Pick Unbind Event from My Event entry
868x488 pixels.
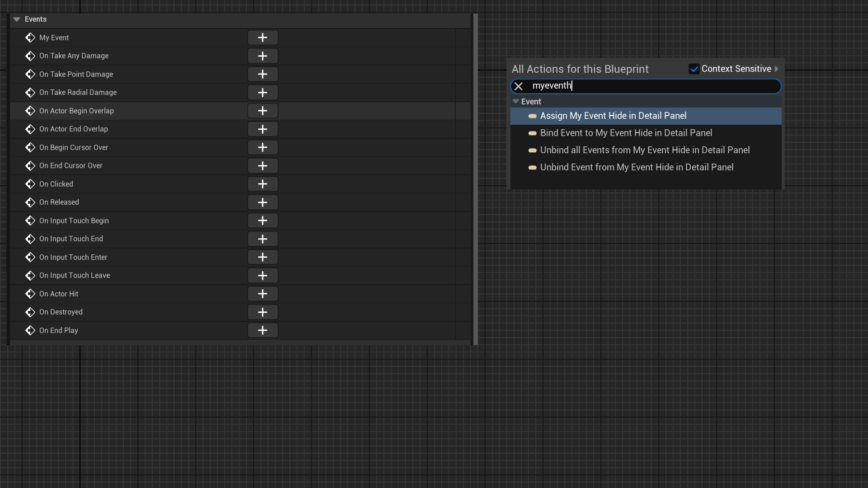tap(637, 168)
